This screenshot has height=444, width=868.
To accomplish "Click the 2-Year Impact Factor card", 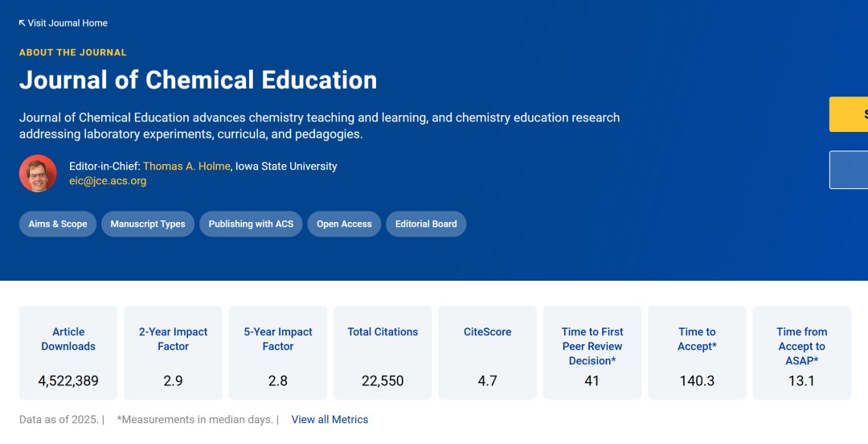I will coord(173,352).
